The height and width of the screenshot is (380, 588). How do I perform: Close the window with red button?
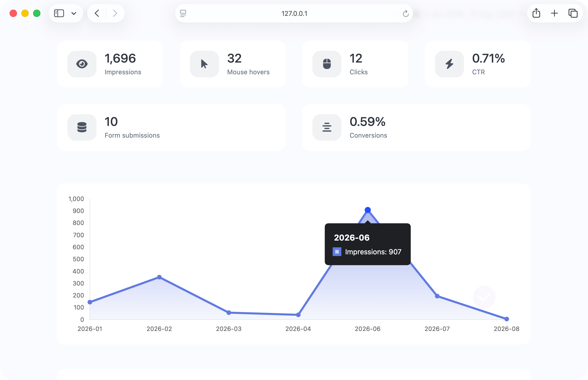pos(13,13)
